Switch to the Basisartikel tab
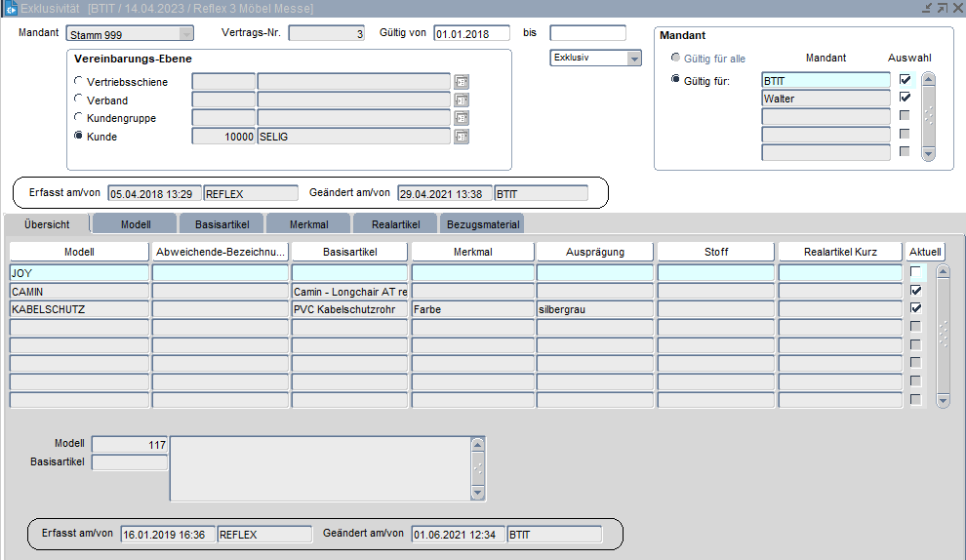The width and height of the screenshot is (966, 560). tap(221, 224)
